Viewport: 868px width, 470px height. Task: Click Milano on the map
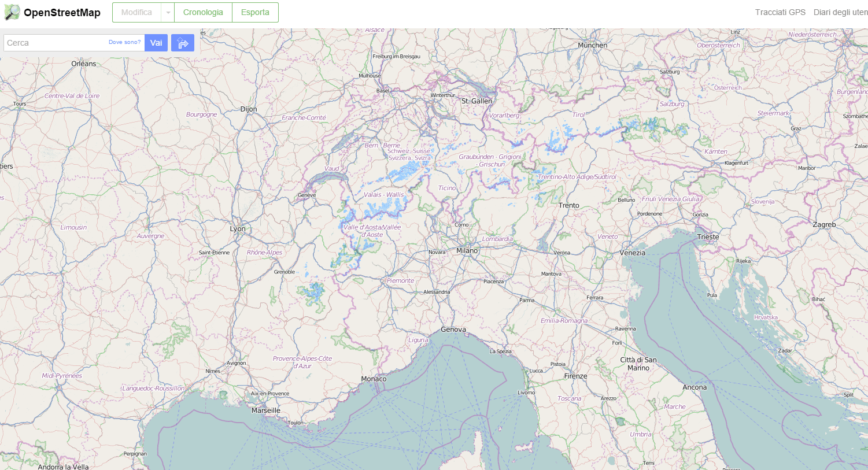(467, 251)
